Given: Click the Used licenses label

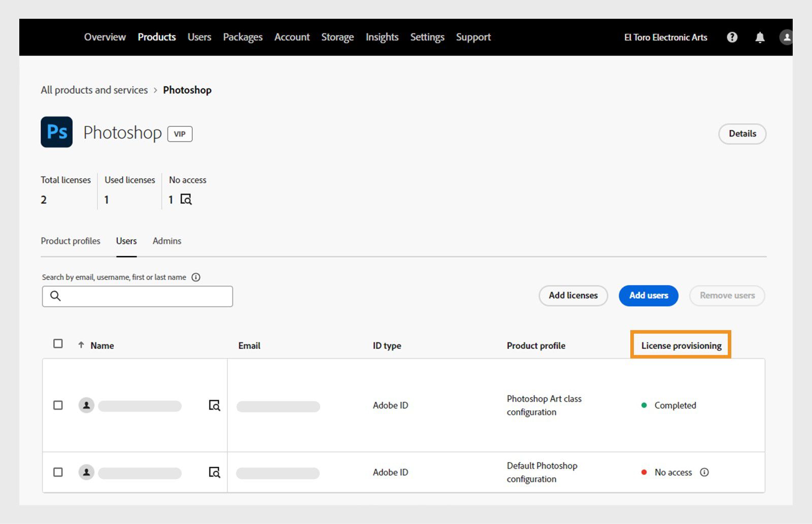Looking at the screenshot, I should [x=130, y=180].
